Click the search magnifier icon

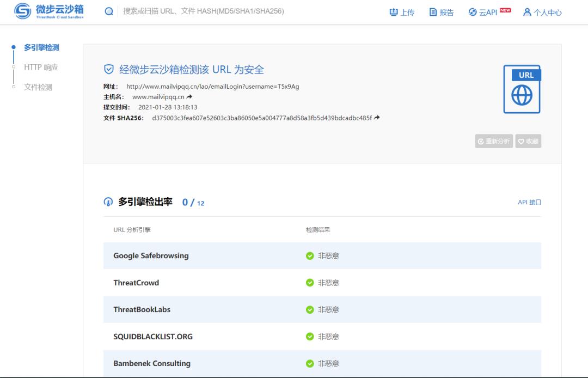point(109,11)
